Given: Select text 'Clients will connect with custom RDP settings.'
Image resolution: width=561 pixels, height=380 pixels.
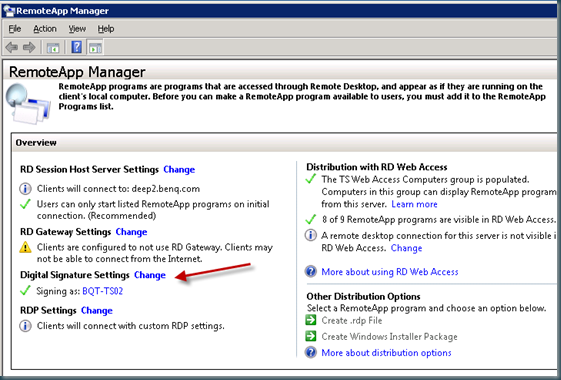Looking at the screenshot, I should [131, 326].
